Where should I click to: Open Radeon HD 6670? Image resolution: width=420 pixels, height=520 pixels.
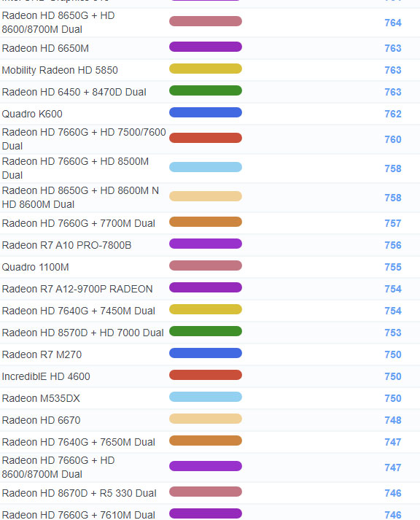click(x=41, y=420)
